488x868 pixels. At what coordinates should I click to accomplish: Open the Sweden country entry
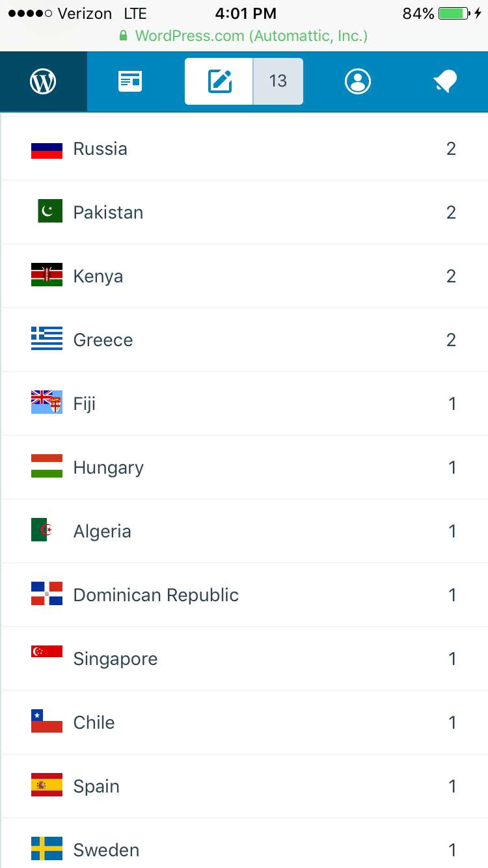pyautogui.click(x=244, y=849)
